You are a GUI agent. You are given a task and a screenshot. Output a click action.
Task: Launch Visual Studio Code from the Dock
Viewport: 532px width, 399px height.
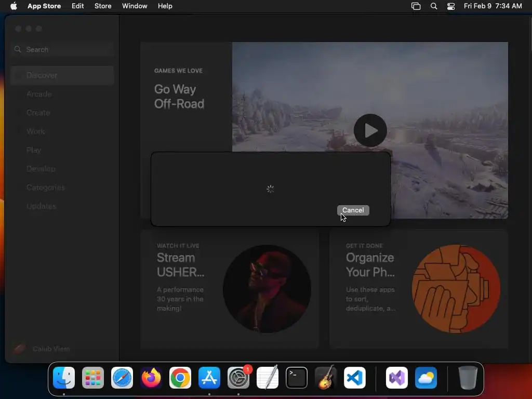(x=355, y=378)
